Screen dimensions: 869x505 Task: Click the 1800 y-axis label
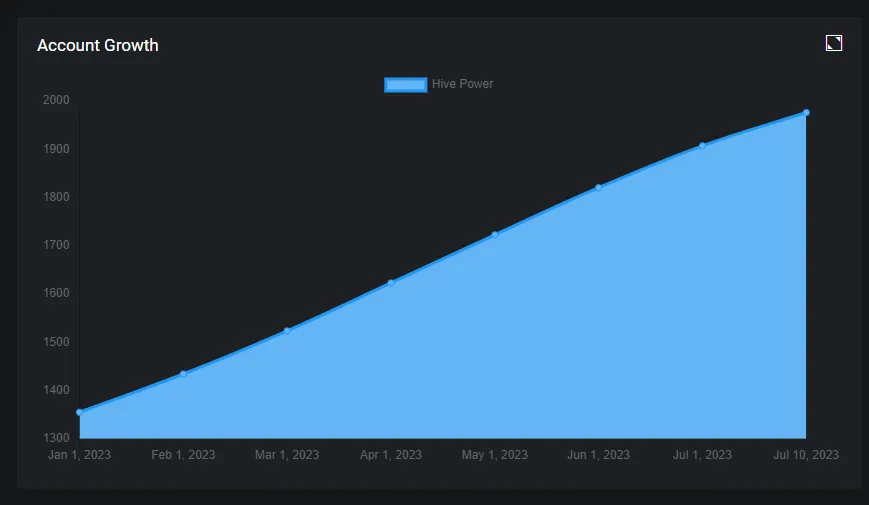click(x=56, y=197)
